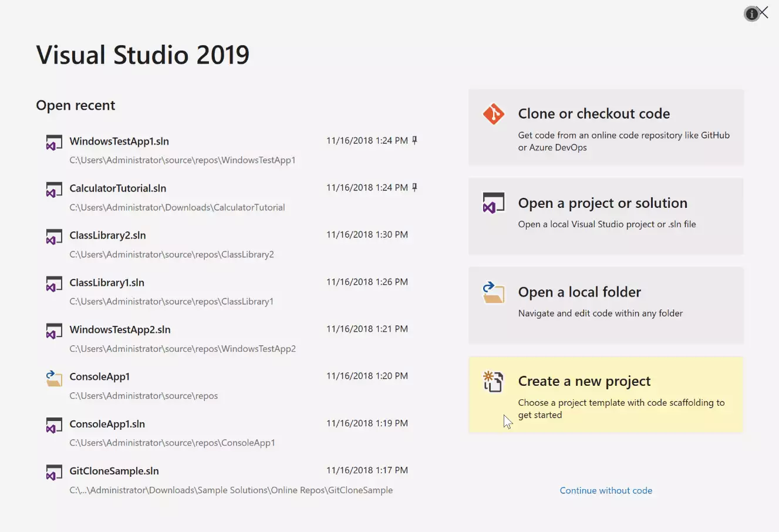Select Open a local folder
Screen dimensions: 779x532
(x=606, y=306)
